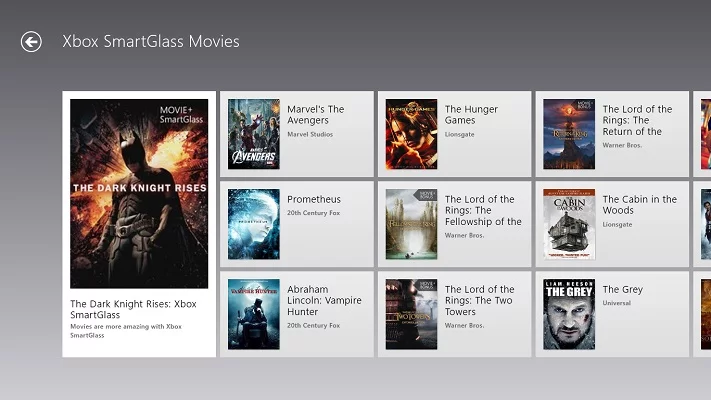Screen dimensions: 711x400
Task: Open The Cabin in the Woods poster
Action: (569, 224)
